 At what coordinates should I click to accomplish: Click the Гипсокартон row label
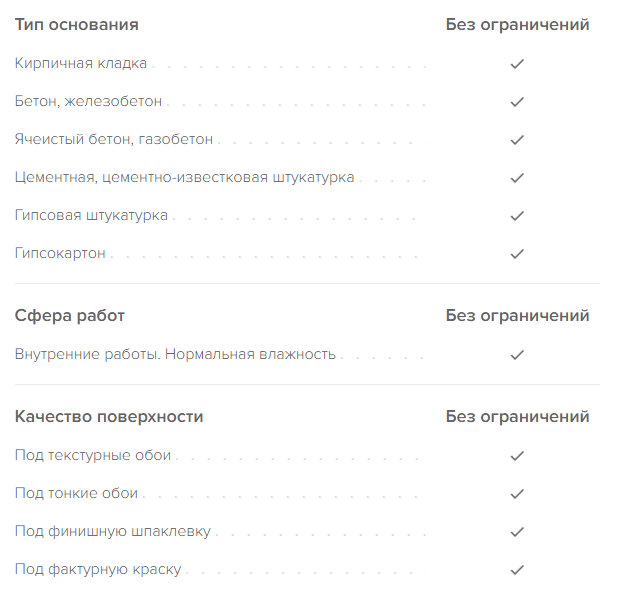point(60,254)
